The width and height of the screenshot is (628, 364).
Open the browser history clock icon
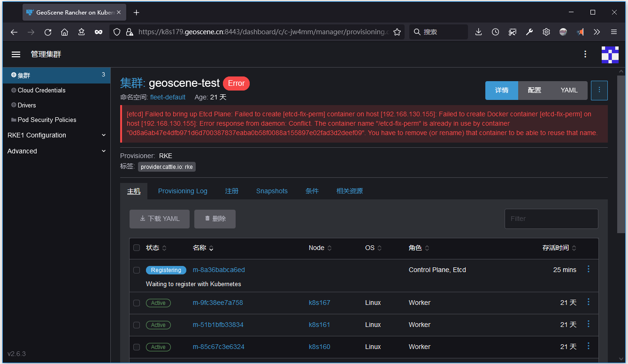click(x=496, y=32)
